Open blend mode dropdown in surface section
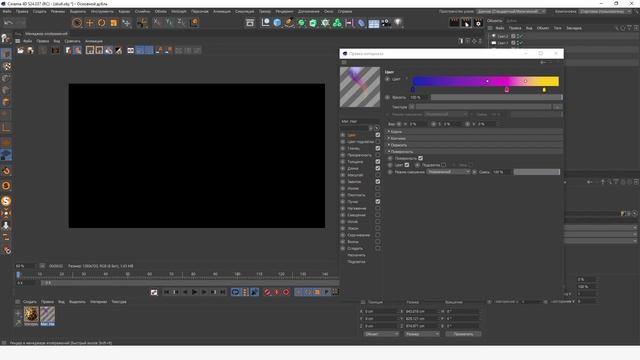Viewport: 640px width, 360px height. (448, 172)
